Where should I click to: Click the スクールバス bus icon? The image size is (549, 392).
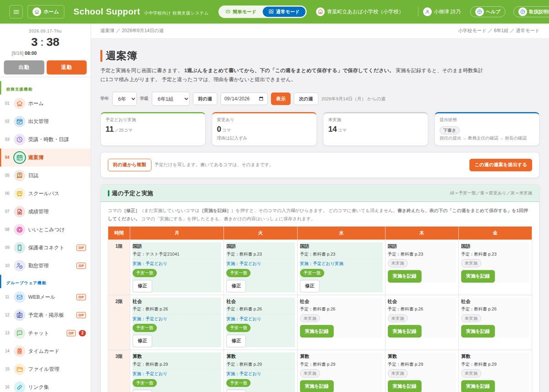point(20,193)
